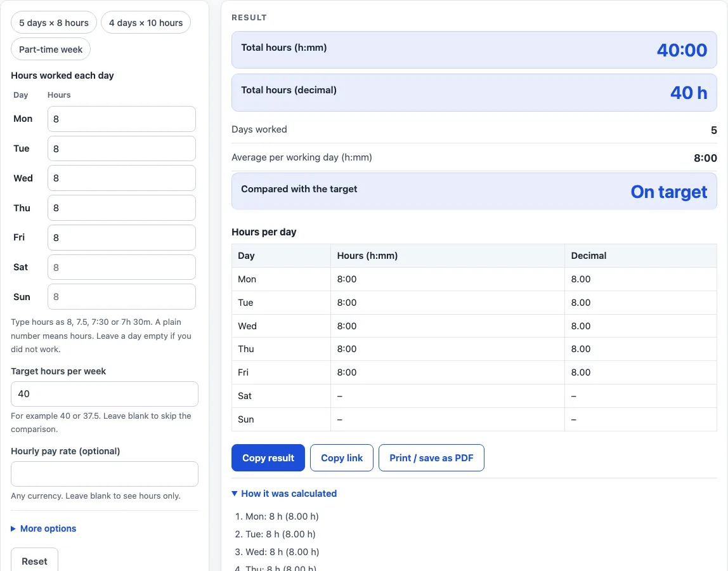Click the empty Sat hours field

click(x=122, y=267)
